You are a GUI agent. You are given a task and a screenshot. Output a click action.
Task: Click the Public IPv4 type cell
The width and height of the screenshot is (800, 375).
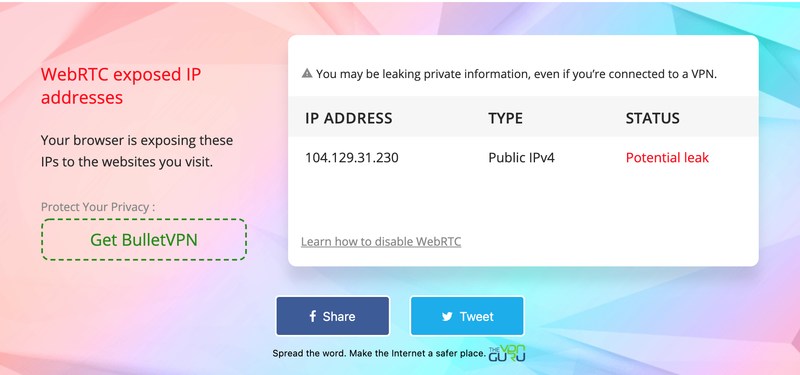tap(521, 158)
